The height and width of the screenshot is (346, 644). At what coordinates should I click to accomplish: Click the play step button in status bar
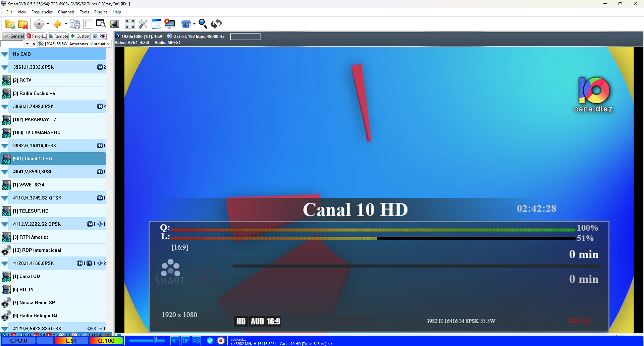click(185, 341)
